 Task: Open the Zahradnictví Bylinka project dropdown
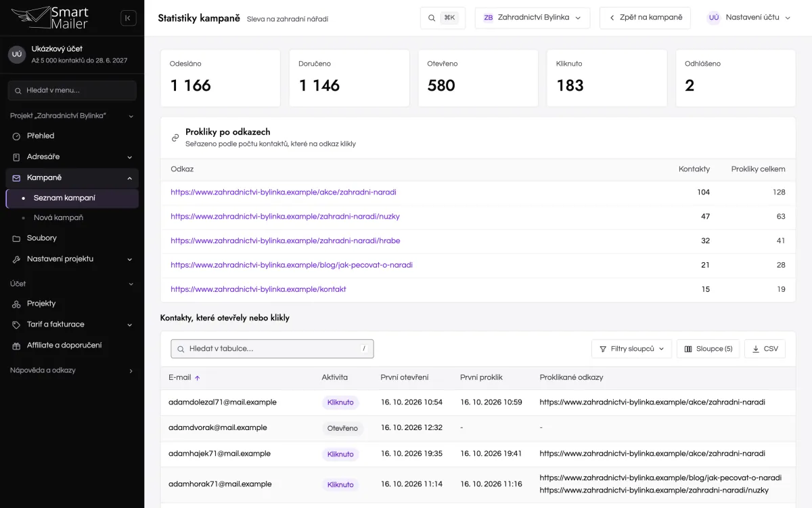(x=533, y=18)
